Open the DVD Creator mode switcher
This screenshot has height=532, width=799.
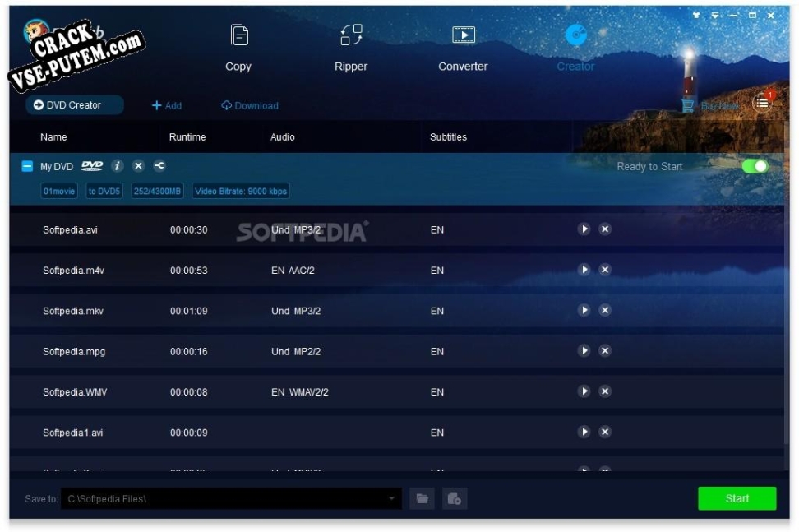pos(75,105)
